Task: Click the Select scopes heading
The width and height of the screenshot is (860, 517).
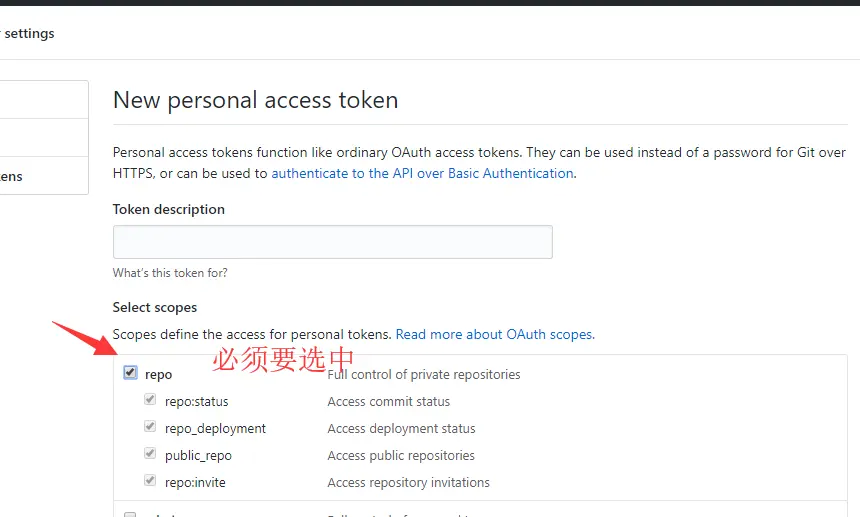Action: [155, 307]
